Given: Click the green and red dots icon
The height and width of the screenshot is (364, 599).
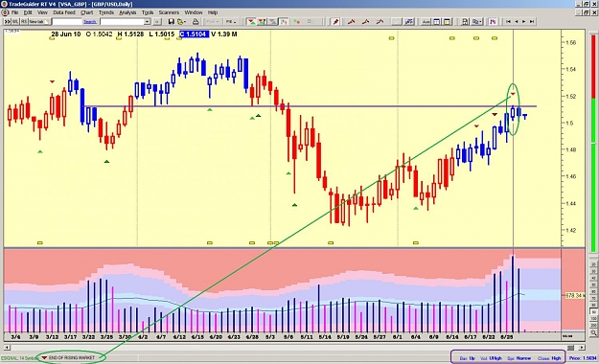Looking at the screenshot, I should (x=296, y=22).
